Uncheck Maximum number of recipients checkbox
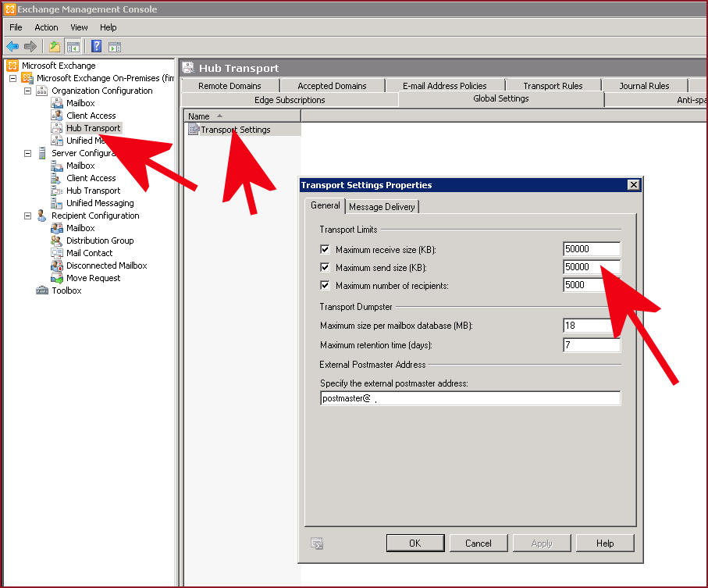Viewport: 708px width, 588px height. [x=325, y=286]
